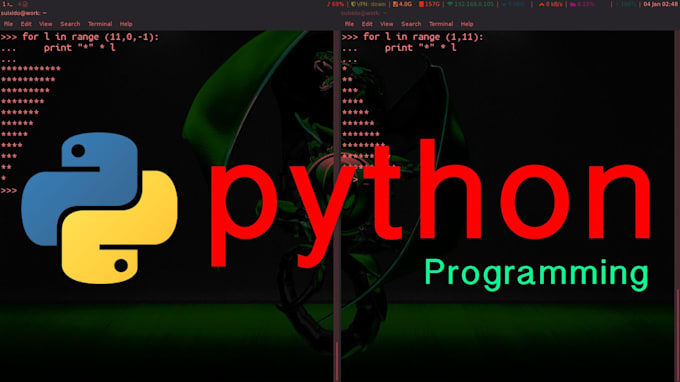
Task: Open File menu in left terminal
Action: point(8,24)
